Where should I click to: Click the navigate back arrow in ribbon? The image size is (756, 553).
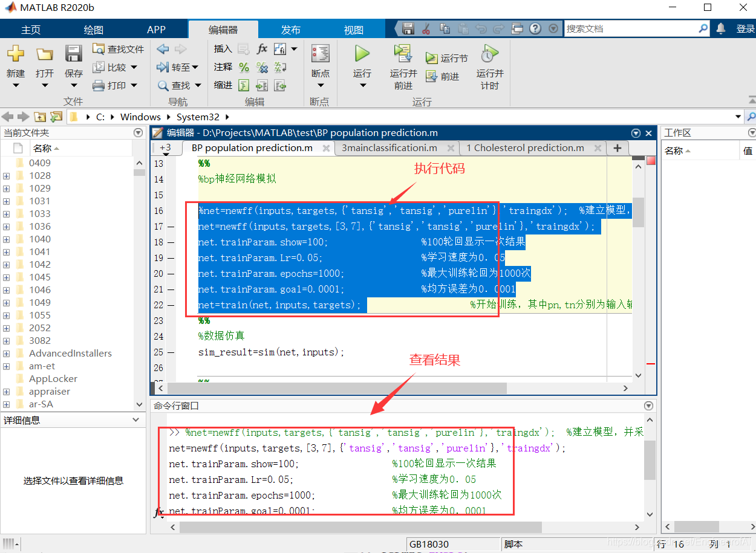(163, 49)
